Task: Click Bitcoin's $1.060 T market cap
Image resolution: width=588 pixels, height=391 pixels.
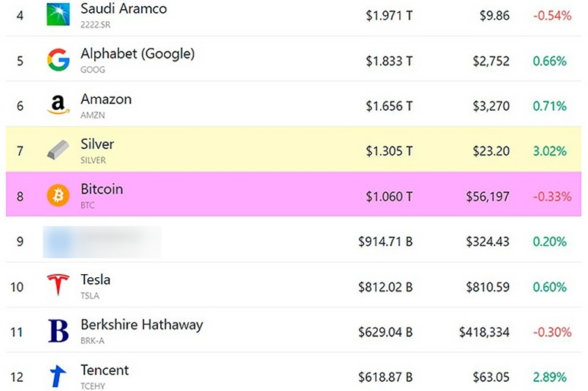Action: coord(389,197)
